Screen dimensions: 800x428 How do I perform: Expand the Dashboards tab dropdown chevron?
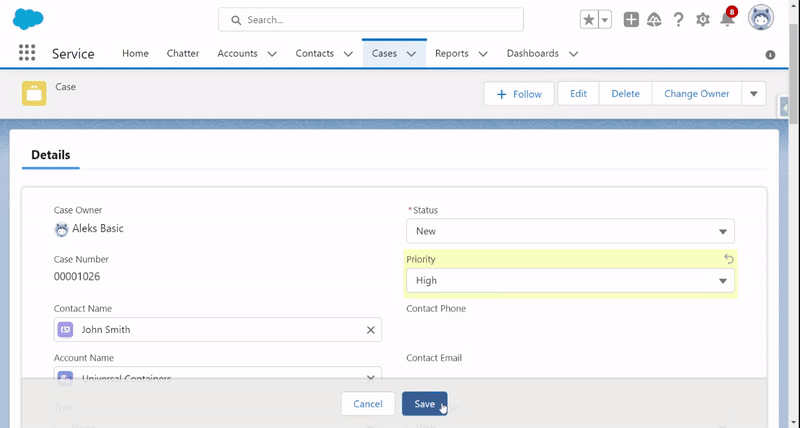[x=573, y=54]
